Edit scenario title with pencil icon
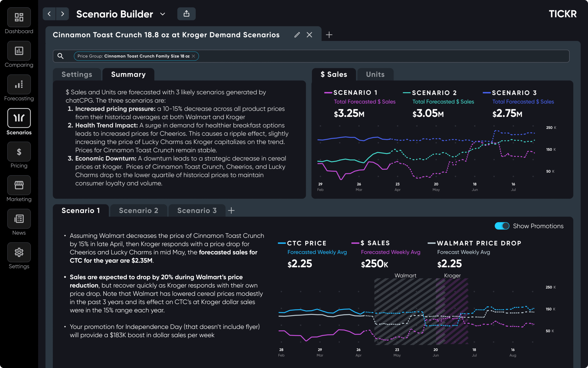Image resolution: width=588 pixels, height=368 pixels. [x=297, y=35]
